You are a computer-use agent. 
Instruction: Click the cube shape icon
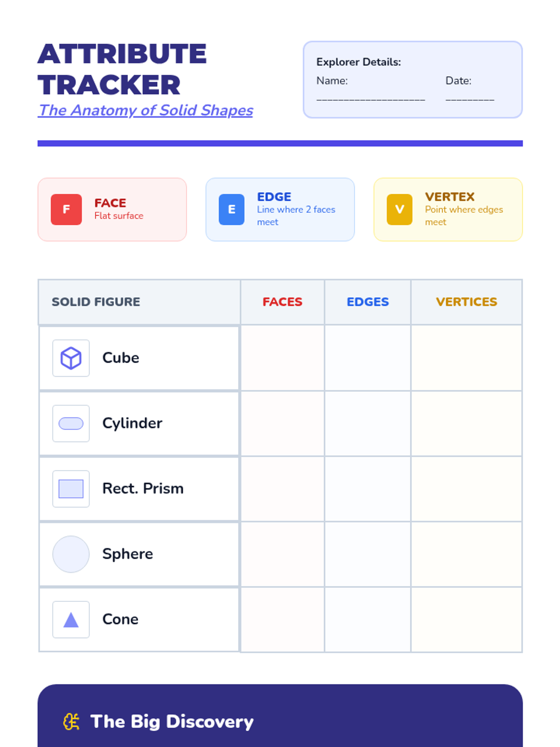coord(71,358)
